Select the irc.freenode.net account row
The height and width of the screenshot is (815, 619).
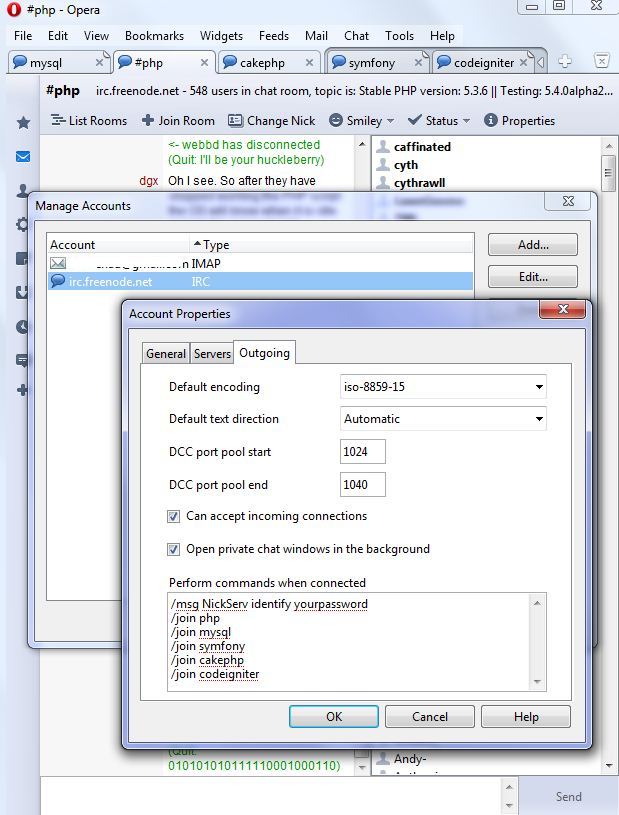pyautogui.click(x=260, y=282)
